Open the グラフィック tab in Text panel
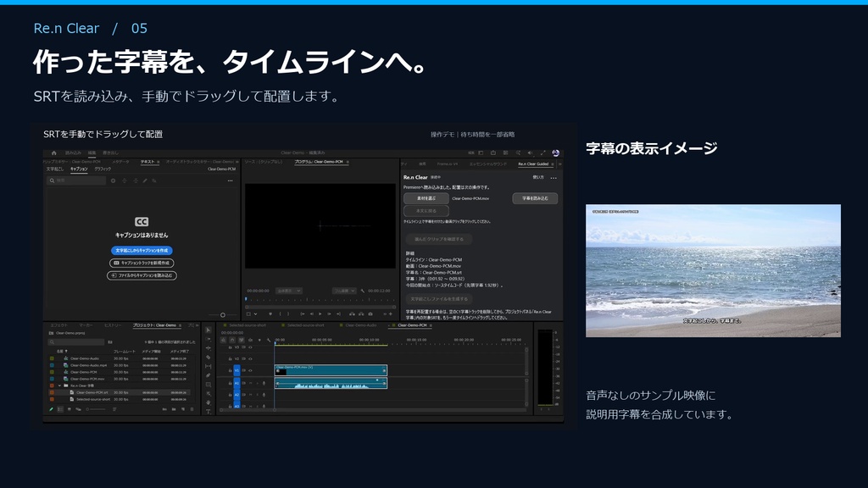868x488 pixels. [103, 169]
